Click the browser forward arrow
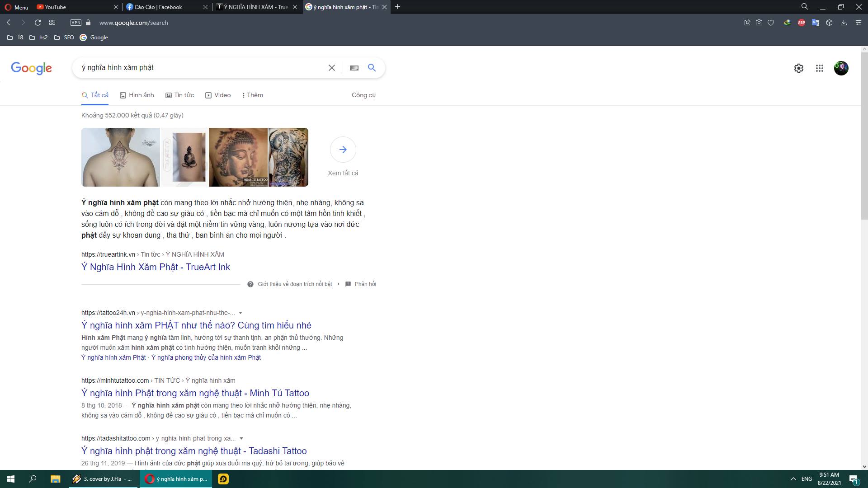This screenshot has width=868, height=488. 23,23
